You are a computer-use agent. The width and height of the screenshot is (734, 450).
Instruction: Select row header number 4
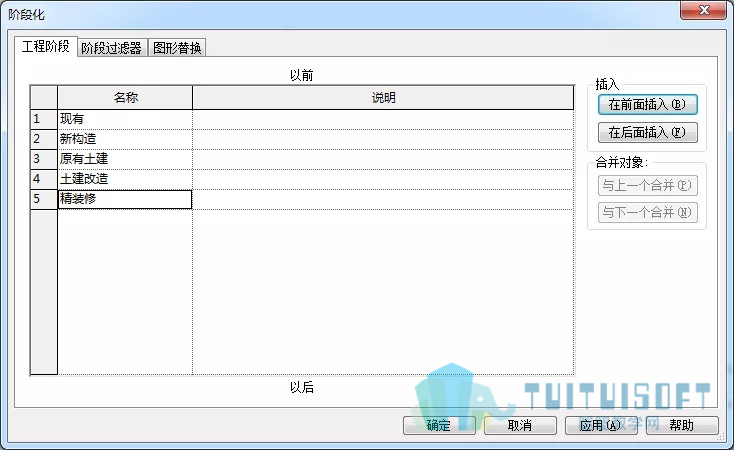point(44,179)
